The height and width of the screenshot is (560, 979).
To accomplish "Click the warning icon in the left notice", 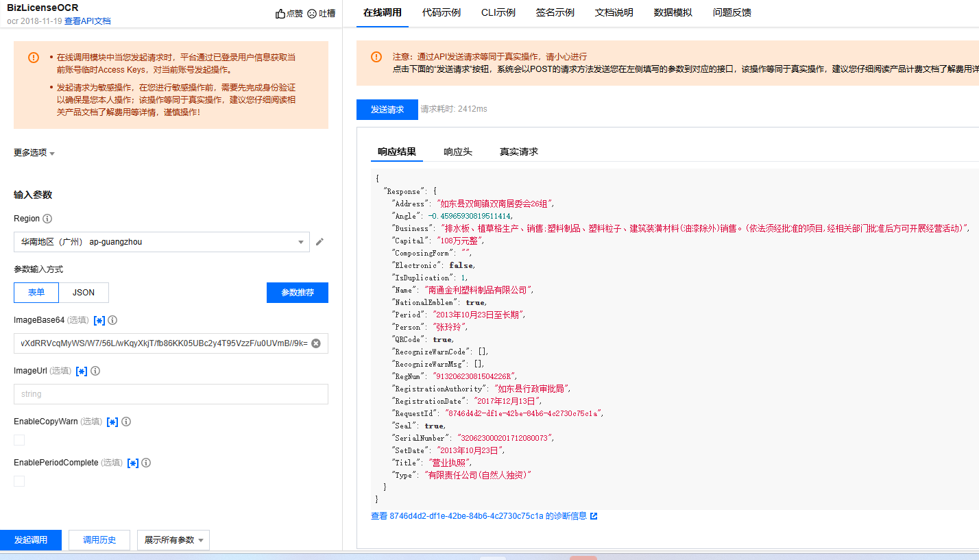I will coord(34,58).
